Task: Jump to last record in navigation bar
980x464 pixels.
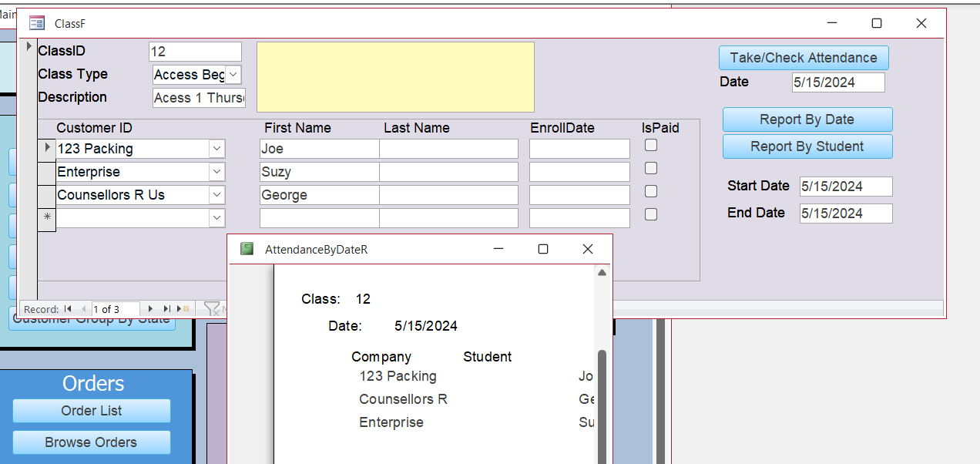Action: pos(166,309)
